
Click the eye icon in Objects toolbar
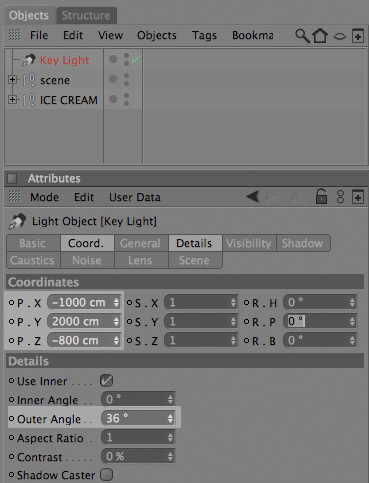[340, 36]
